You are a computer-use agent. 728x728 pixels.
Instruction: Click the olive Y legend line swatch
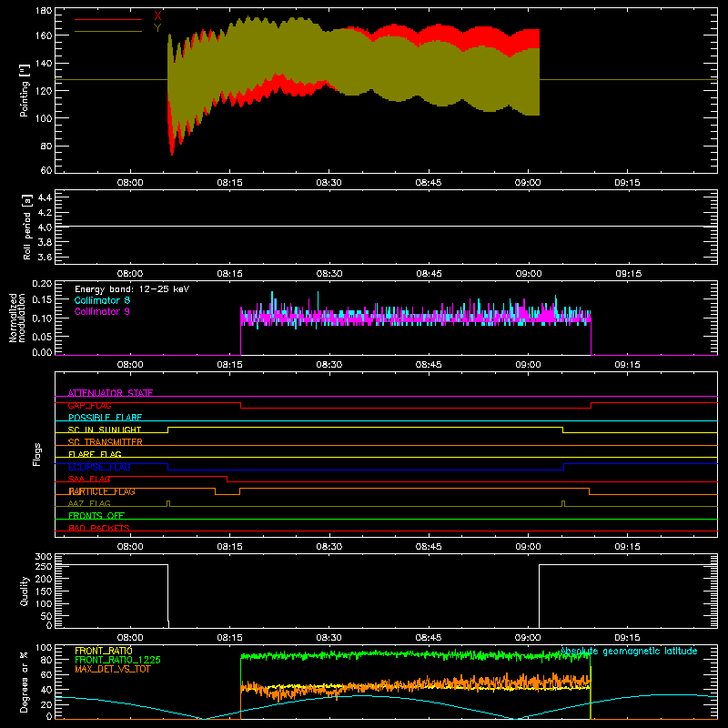point(108,32)
